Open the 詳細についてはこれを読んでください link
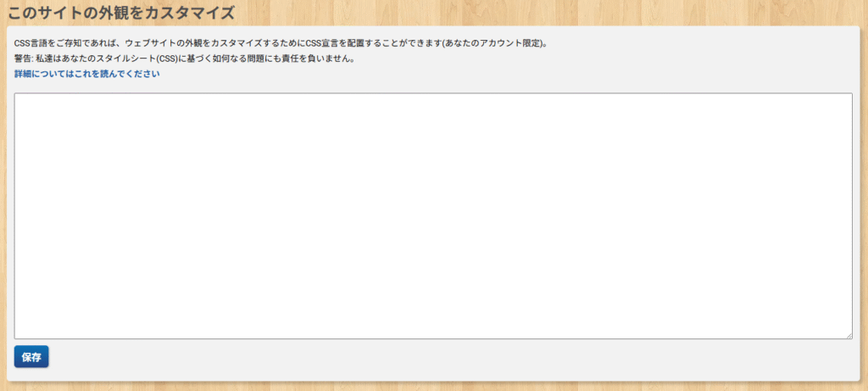Screen dimensions: 868x391 pyautogui.click(x=86, y=75)
